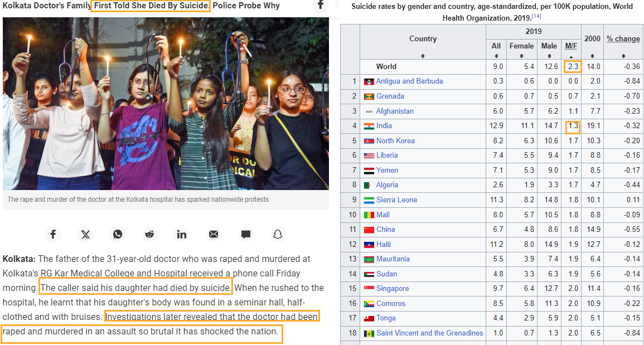Image resolution: width=644 pixels, height=345 pixels.
Task: Sort table by % change arrow
Action: 623,56
